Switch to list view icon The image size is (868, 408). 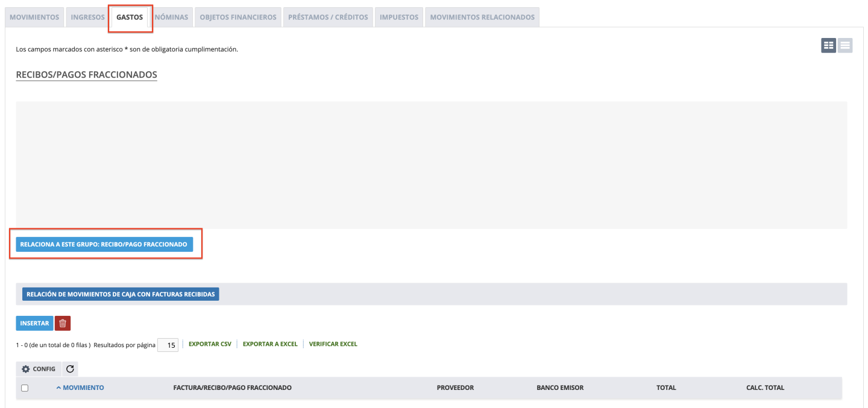tap(845, 45)
